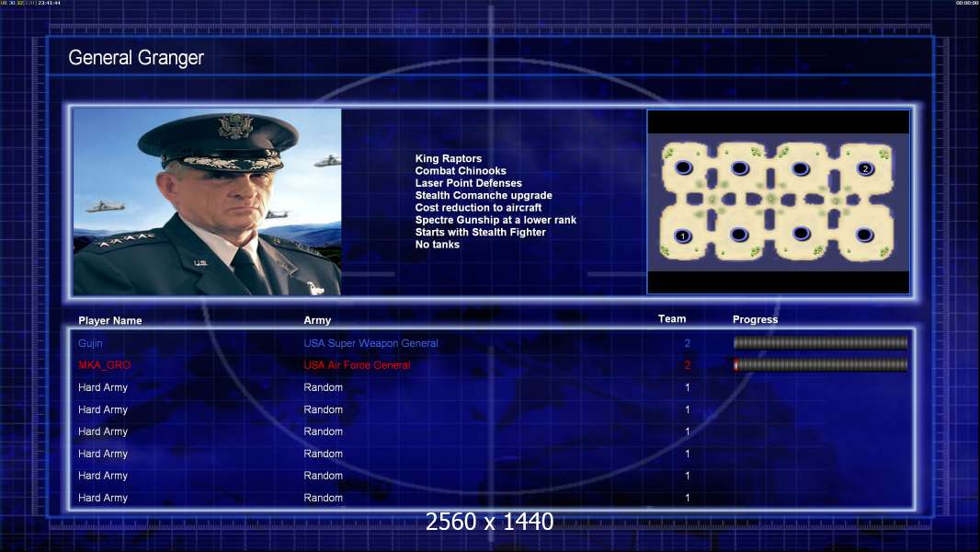This screenshot has width=980, height=552.
Task: Click USA Super Weapon General army entry
Action: click(370, 343)
